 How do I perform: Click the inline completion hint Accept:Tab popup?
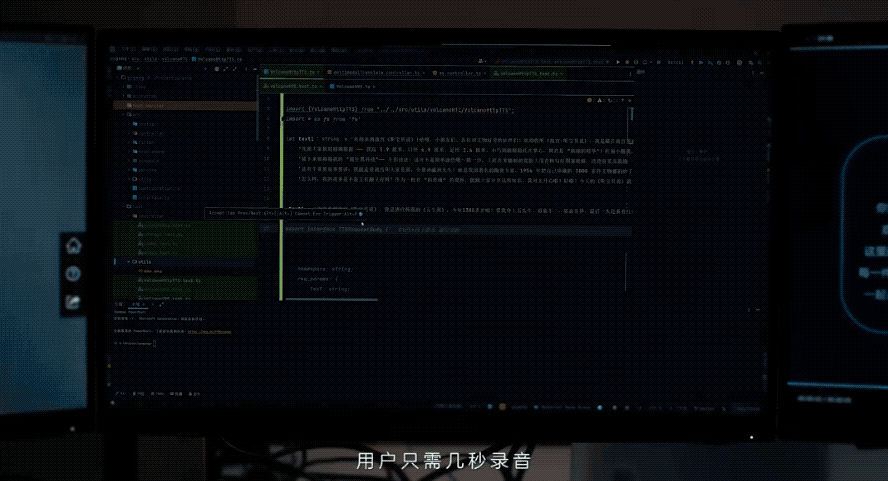click(285, 214)
